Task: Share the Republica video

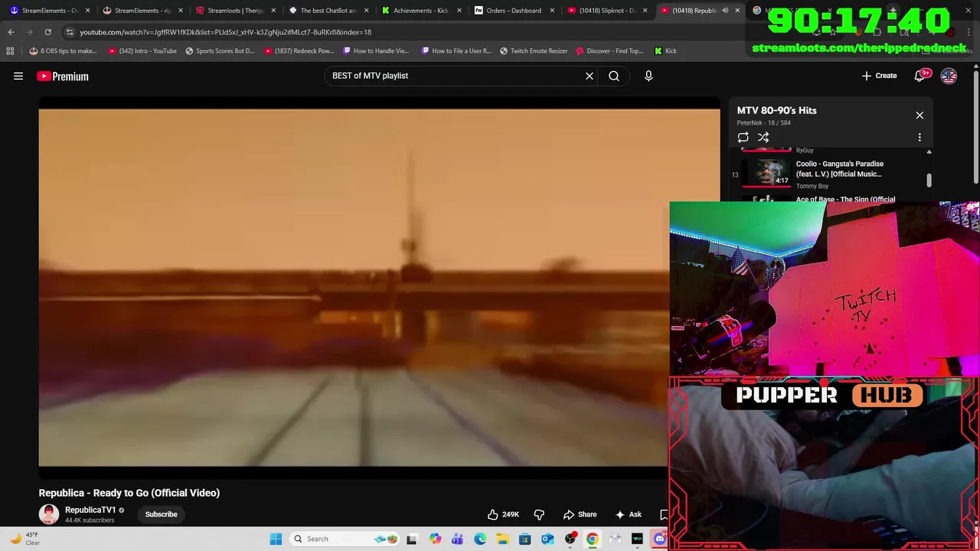Action: click(580, 514)
